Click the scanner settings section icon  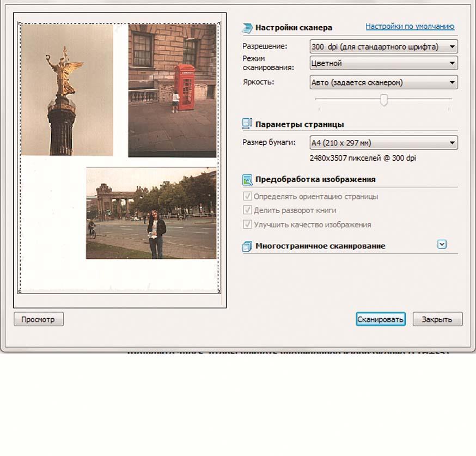point(247,27)
